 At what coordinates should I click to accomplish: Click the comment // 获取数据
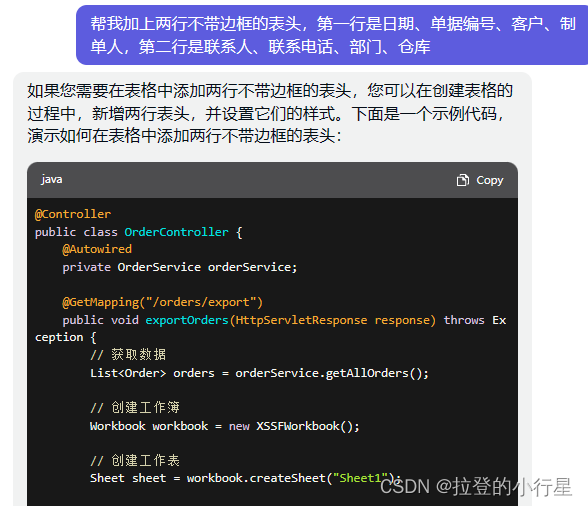128,354
